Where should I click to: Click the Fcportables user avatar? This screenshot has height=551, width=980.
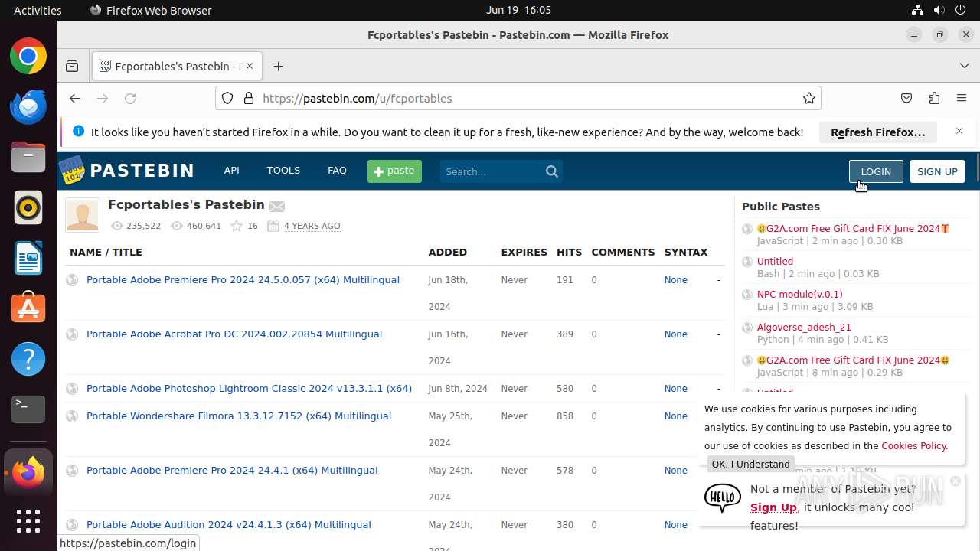click(83, 215)
